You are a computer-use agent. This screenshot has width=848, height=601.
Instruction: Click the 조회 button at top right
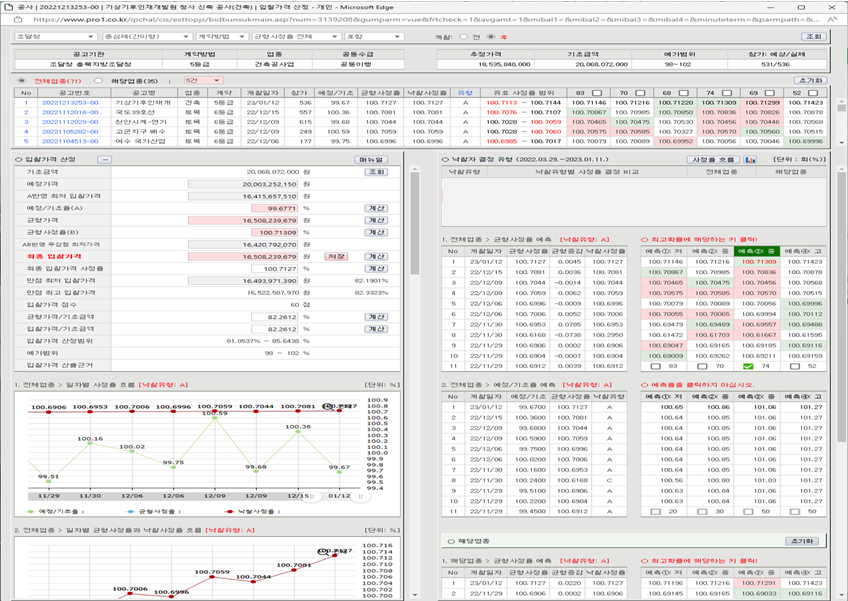(813, 36)
